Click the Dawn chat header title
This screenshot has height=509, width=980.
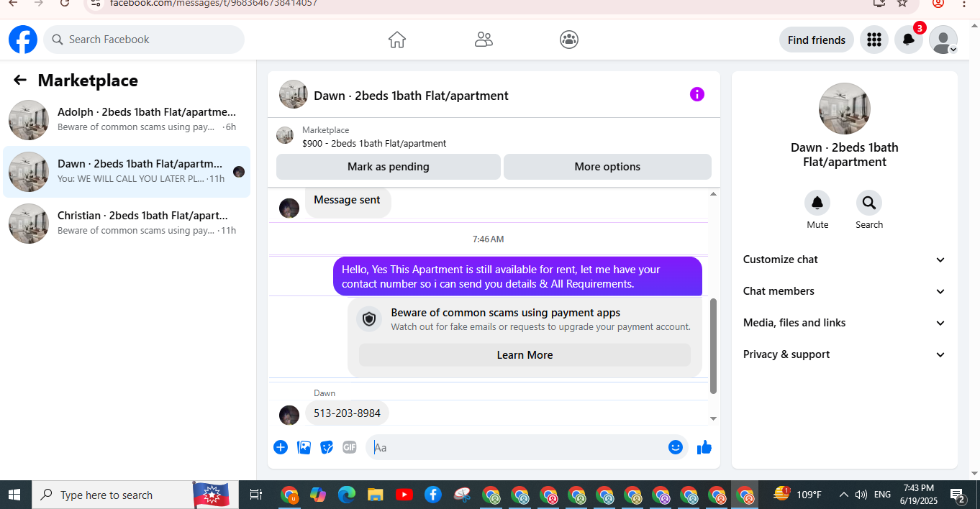pyautogui.click(x=411, y=96)
